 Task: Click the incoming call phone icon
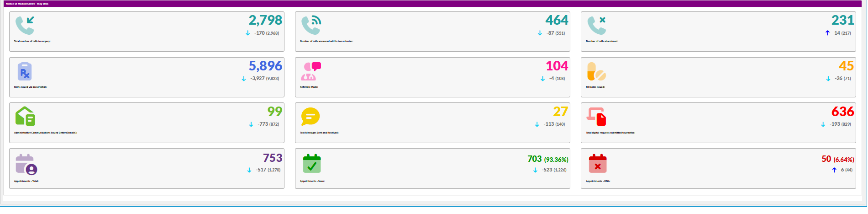[25, 26]
